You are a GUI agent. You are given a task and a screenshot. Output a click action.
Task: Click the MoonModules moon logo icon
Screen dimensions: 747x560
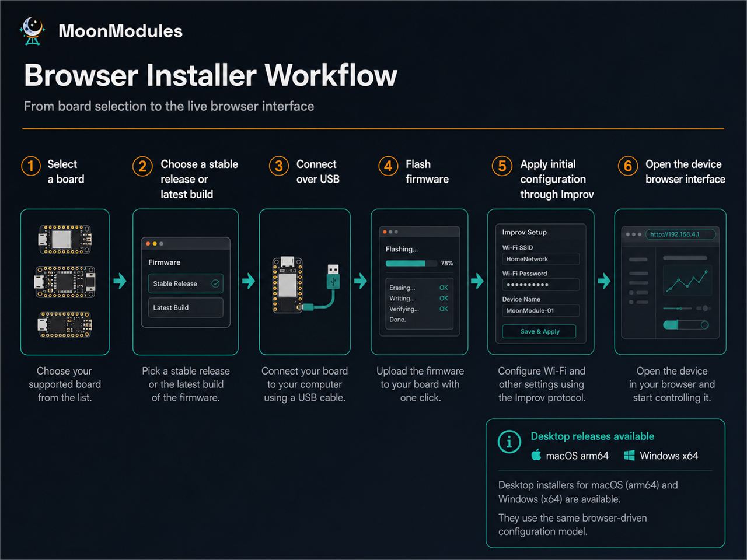coord(33,31)
